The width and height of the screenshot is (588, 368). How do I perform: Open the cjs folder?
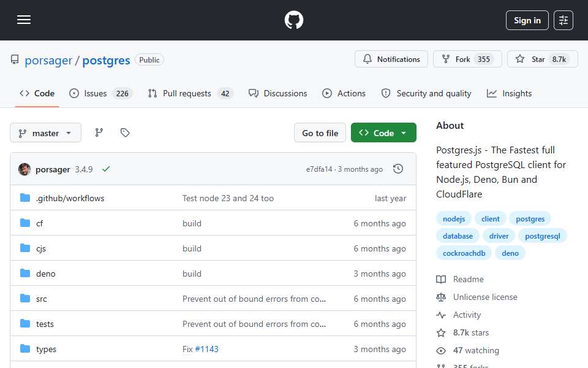(41, 248)
